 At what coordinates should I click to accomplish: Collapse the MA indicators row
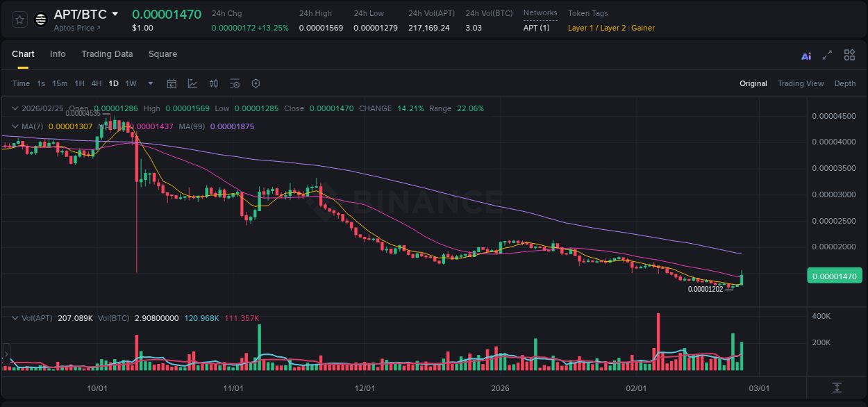(15, 126)
